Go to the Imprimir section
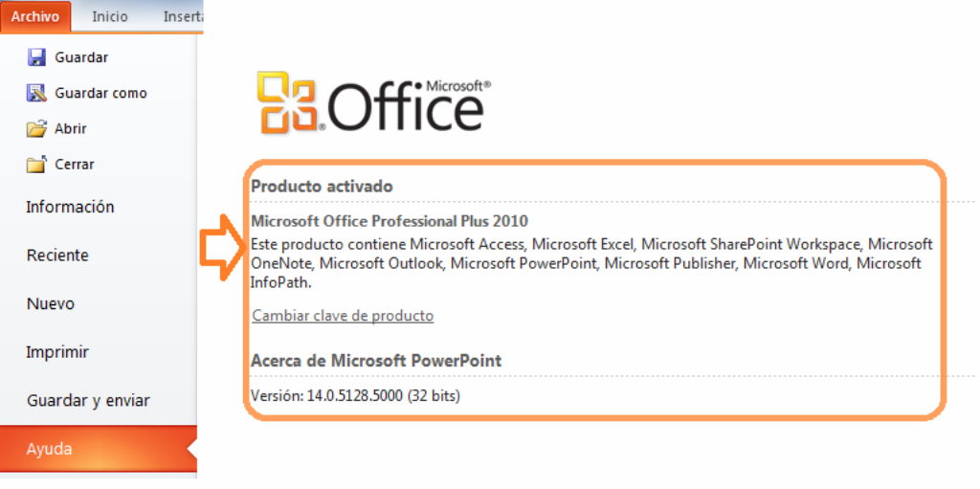 (57, 352)
